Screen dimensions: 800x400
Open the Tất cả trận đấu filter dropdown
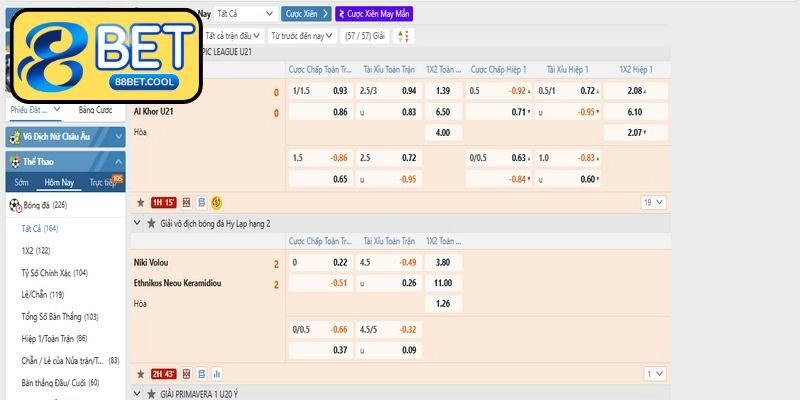240,36
